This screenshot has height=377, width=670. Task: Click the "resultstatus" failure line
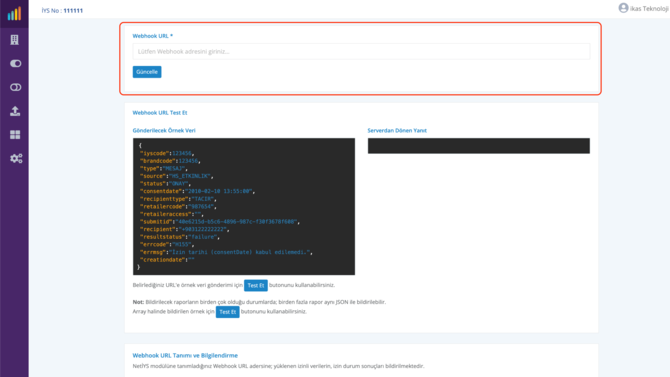[180, 237]
